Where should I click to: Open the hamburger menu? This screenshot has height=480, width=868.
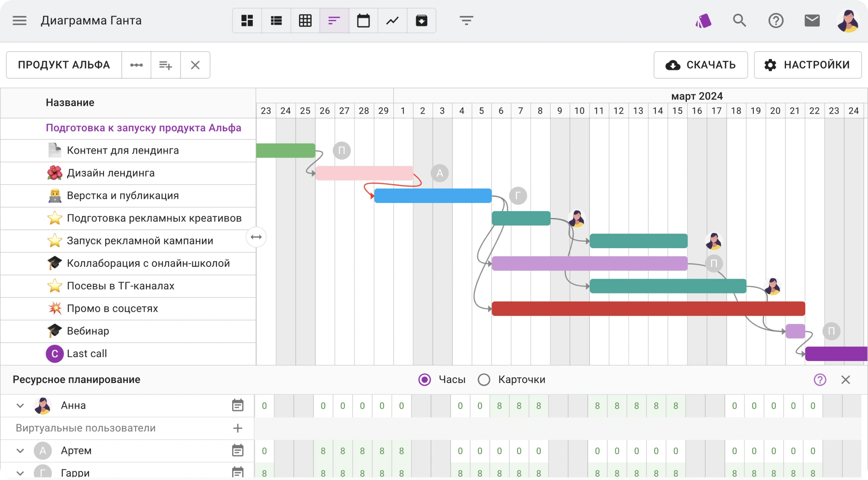[x=20, y=20]
